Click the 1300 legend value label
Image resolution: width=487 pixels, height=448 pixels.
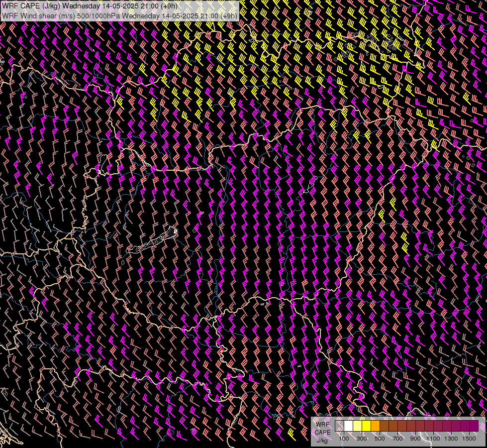451,439
